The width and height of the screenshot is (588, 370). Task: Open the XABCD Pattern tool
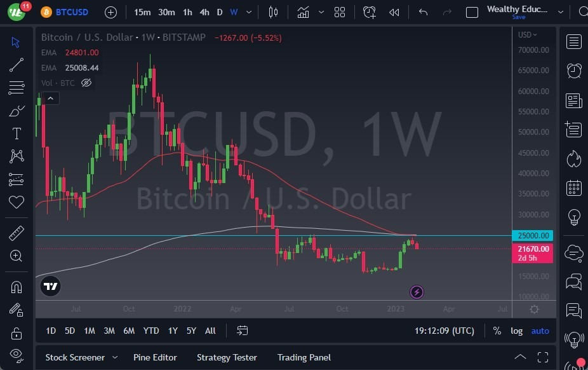click(x=16, y=156)
